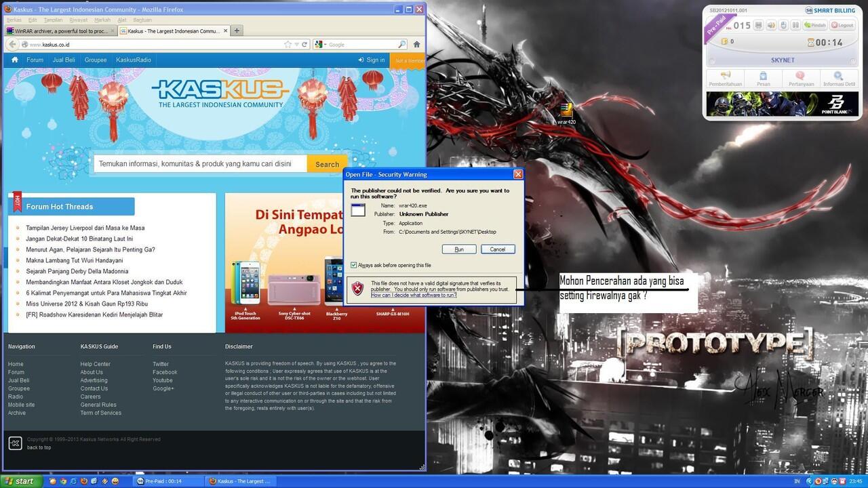Click the Smart Billing mouse icon button
The height and width of the screenshot is (488, 868).
(783, 25)
